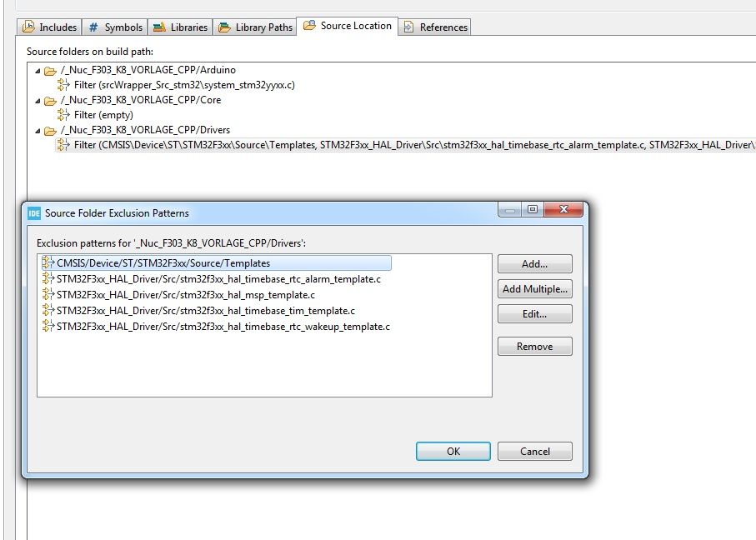Open the References tab
The height and width of the screenshot is (540, 756).
pos(435,27)
